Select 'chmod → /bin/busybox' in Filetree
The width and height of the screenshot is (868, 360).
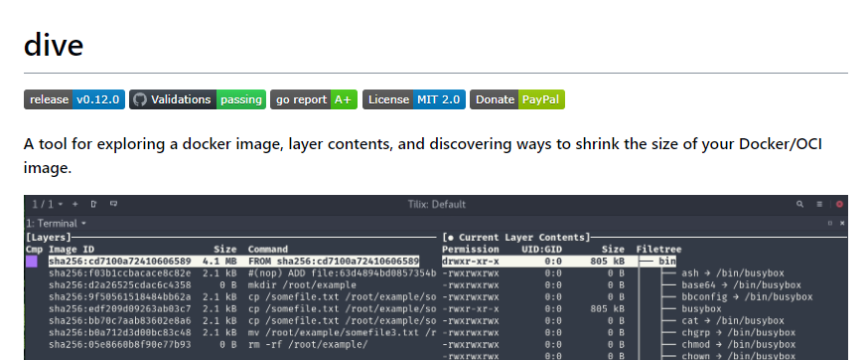pos(739,344)
